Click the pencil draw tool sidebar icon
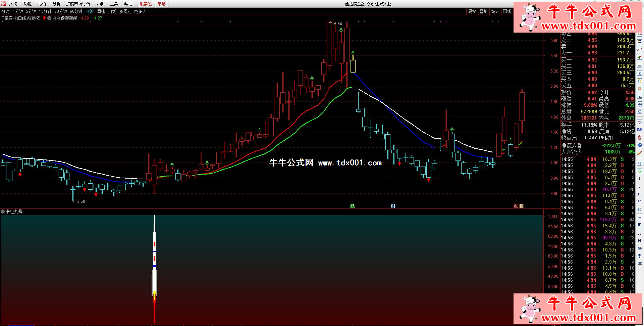The image size is (644, 326). click(x=640, y=153)
